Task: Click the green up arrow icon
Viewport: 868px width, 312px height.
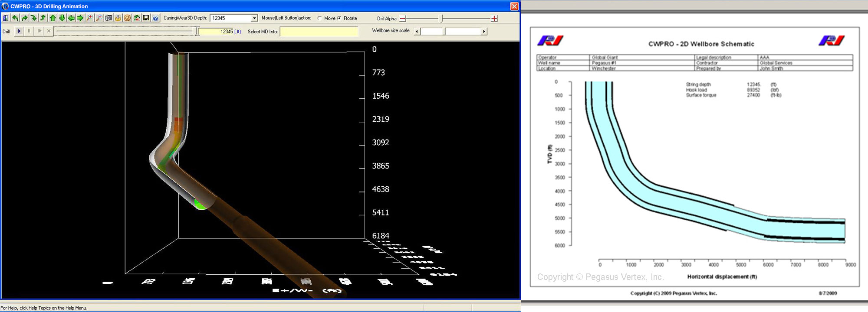Action: point(53,18)
